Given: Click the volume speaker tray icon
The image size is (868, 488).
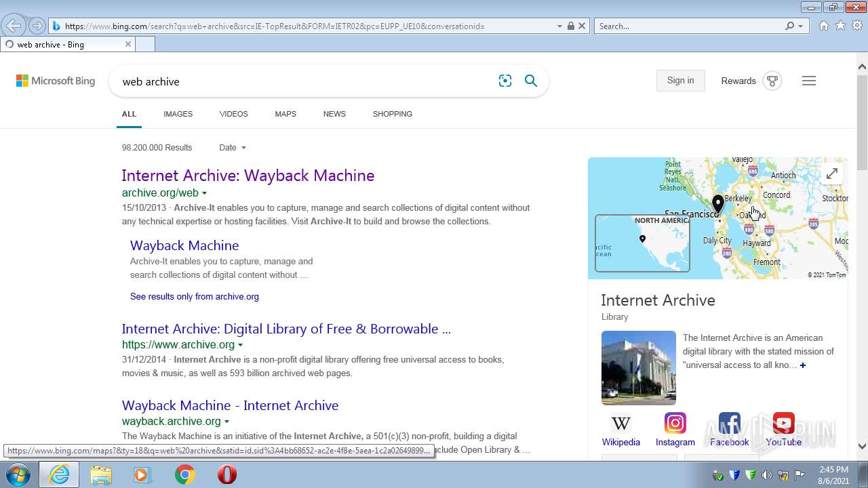Looking at the screenshot, I should [x=767, y=475].
